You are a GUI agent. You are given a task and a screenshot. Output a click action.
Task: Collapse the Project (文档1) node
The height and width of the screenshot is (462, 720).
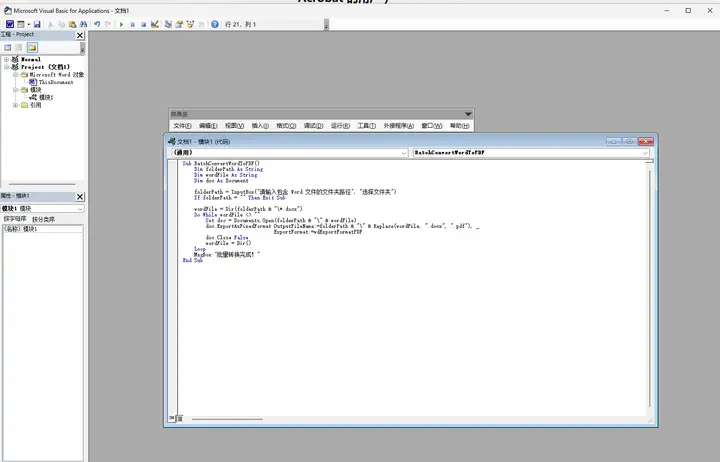click(x=6, y=67)
